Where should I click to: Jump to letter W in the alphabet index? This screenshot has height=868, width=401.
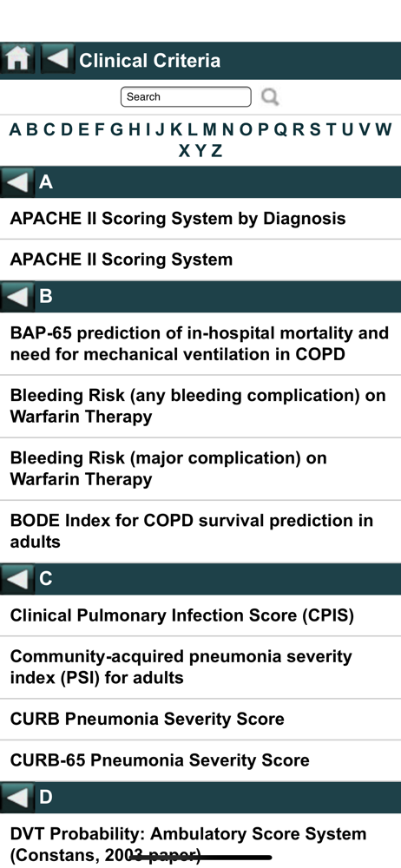[x=384, y=129]
